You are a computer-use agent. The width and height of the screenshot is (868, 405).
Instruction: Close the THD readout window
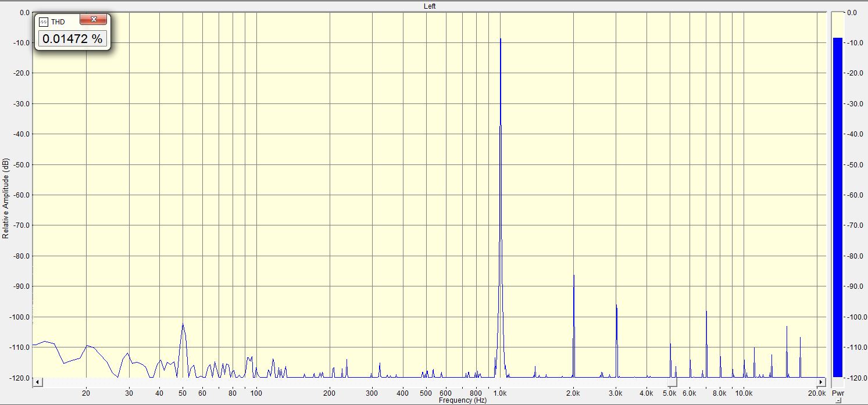[x=92, y=20]
